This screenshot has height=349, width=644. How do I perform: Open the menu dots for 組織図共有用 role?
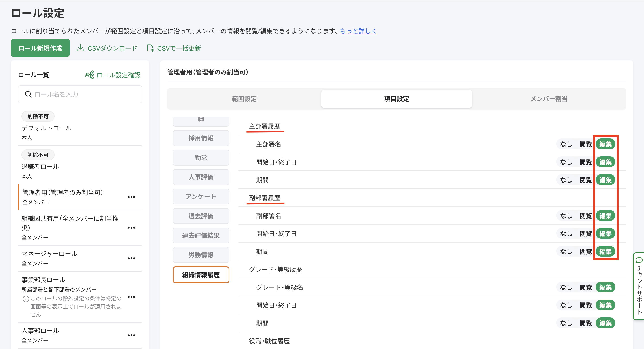(x=131, y=228)
